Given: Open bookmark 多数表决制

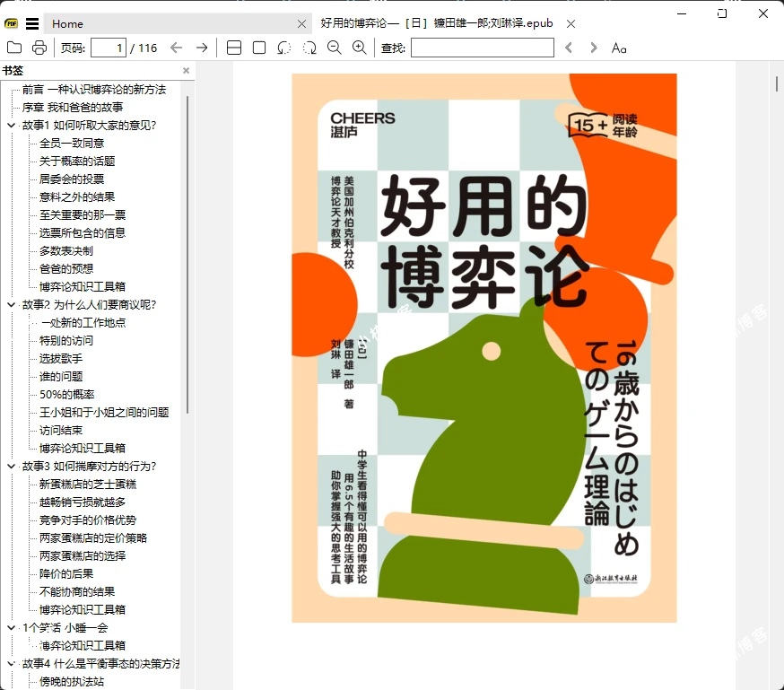Looking at the screenshot, I should (x=66, y=251).
